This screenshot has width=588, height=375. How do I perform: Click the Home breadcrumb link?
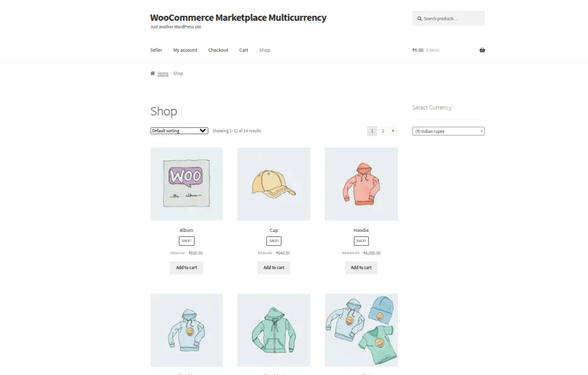[163, 73]
